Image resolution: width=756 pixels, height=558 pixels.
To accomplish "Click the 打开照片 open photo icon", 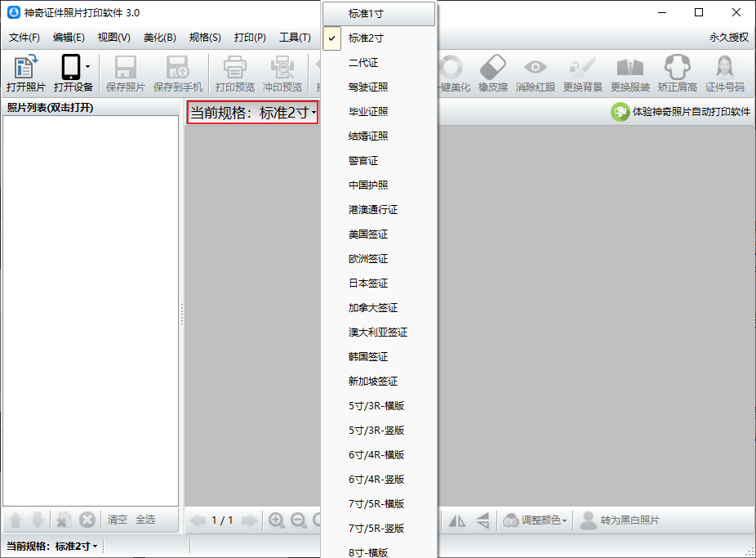I will click(25, 67).
